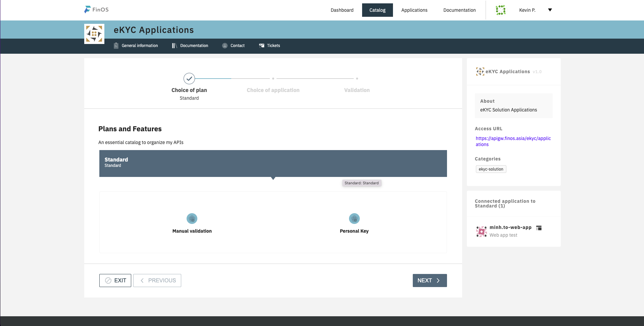
Task: Click the icon next to minh.to-web-app
Action: coord(539,228)
